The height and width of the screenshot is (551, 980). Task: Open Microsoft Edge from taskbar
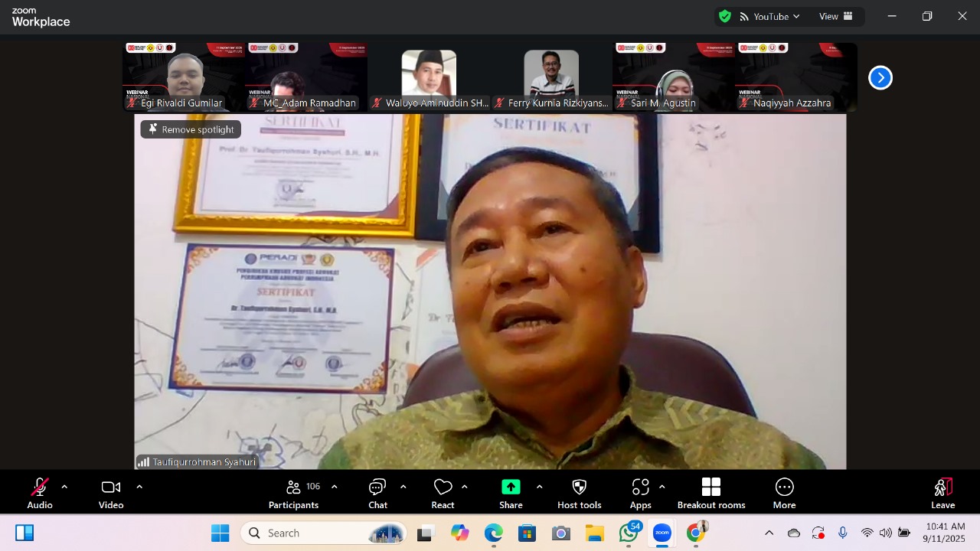click(494, 533)
